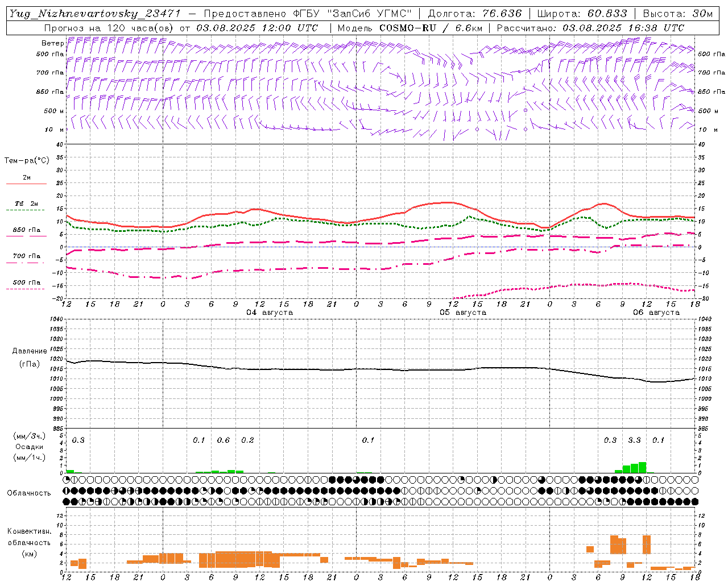Click the (мм/1ч.) precipitation unit label
This screenshot has width=728, height=582.
click(x=29, y=457)
